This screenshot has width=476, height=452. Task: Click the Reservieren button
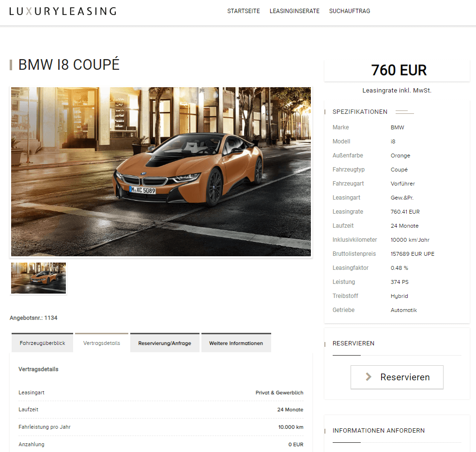click(397, 377)
